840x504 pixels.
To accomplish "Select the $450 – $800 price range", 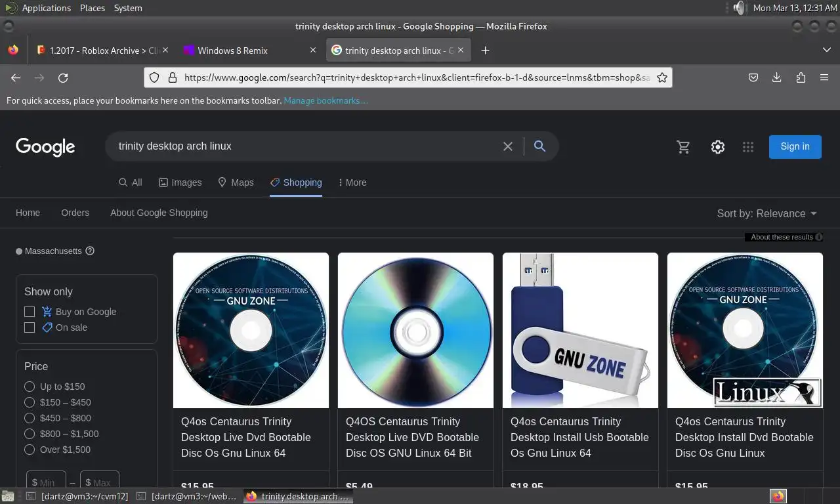I will 30,418.
